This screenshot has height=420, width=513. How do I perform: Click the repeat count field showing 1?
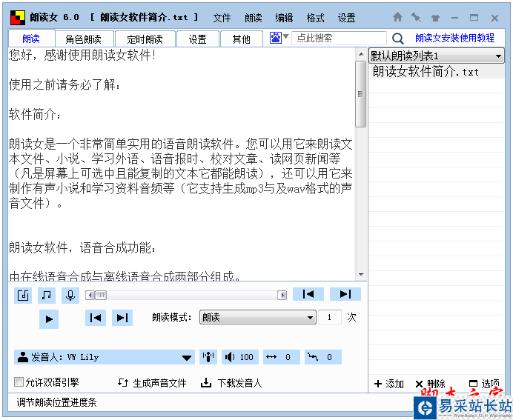pyautogui.click(x=330, y=317)
